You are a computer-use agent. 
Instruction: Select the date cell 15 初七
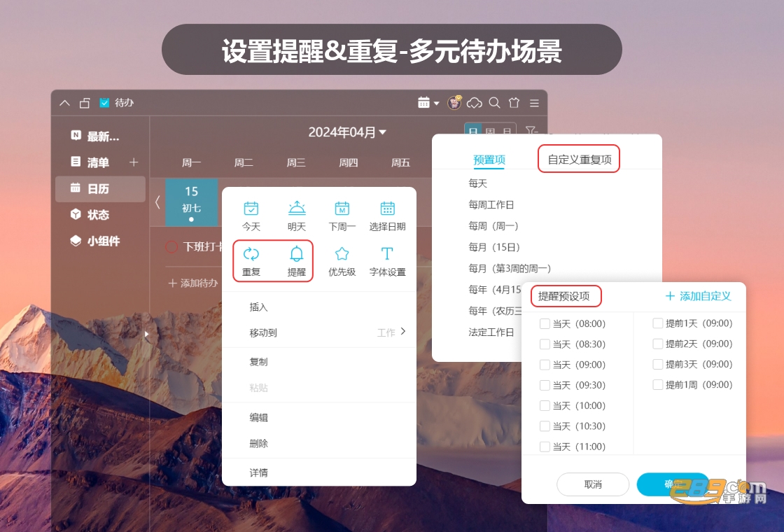[x=192, y=202]
